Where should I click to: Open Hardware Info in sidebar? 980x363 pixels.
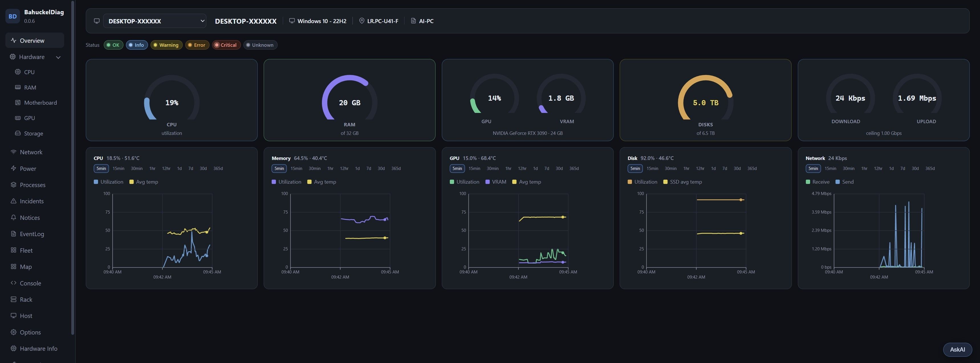pos(34,348)
